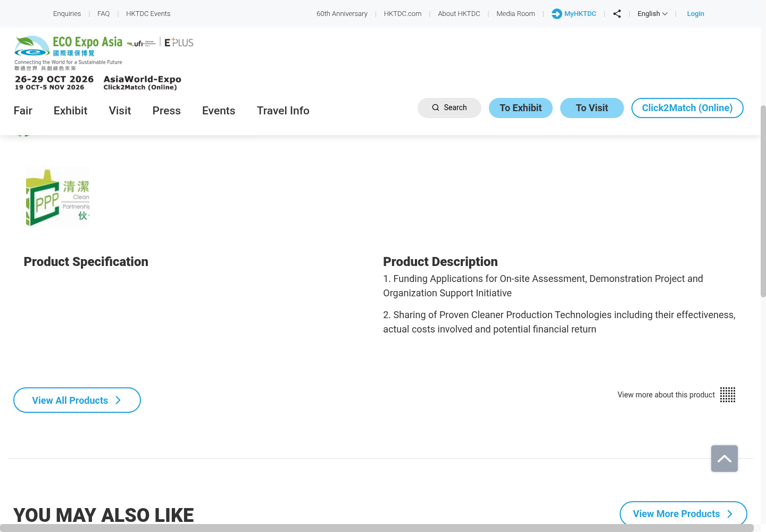766x532 pixels.
Task: Click 'View more about this product' text
Action: (x=666, y=395)
